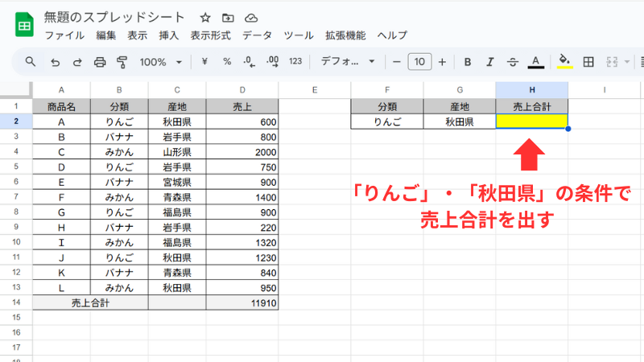The height and width of the screenshot is (362, 644).
Task: Open the ファイル menu
Action: [64, 35]
